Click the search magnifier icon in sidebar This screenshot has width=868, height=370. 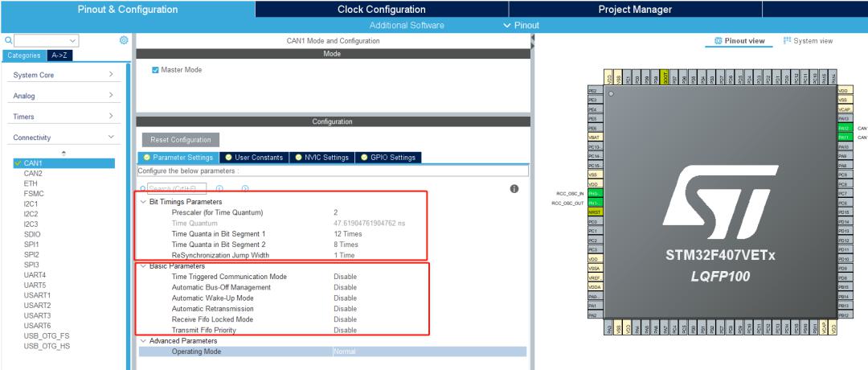(x=8, y=40)
